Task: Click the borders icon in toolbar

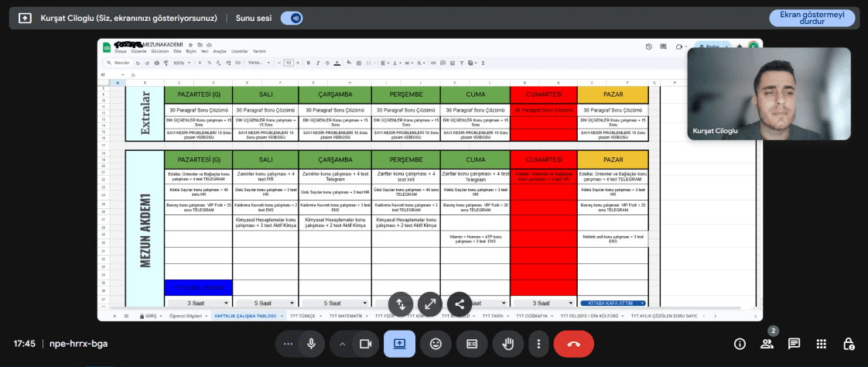Action: tap(359, 63)
